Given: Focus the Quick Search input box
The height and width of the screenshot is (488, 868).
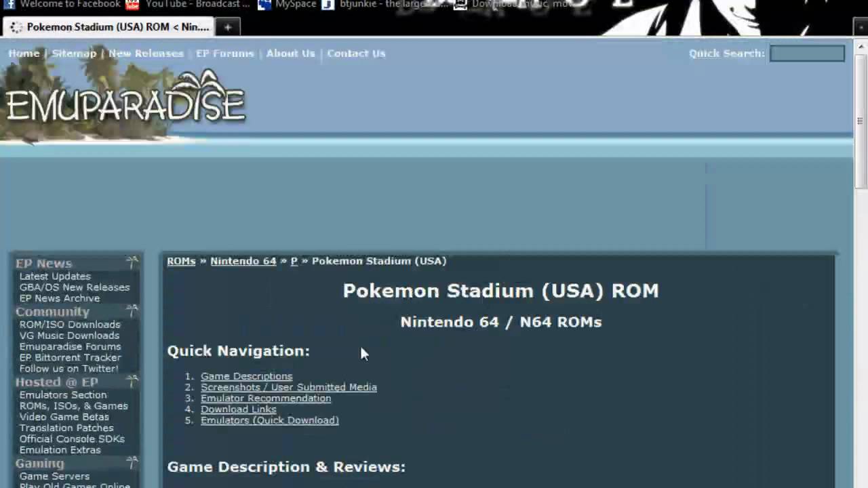Looking at the screenshot, I should coord(807,54).
